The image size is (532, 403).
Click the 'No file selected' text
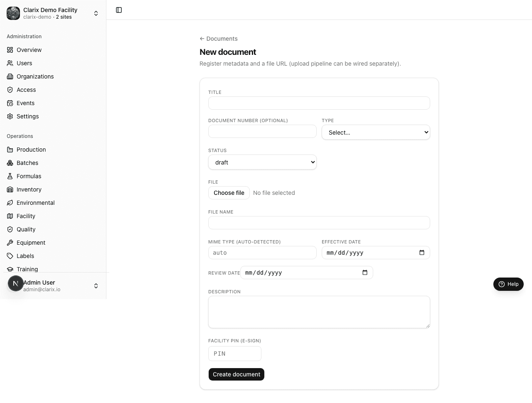(x=274, y=193)
